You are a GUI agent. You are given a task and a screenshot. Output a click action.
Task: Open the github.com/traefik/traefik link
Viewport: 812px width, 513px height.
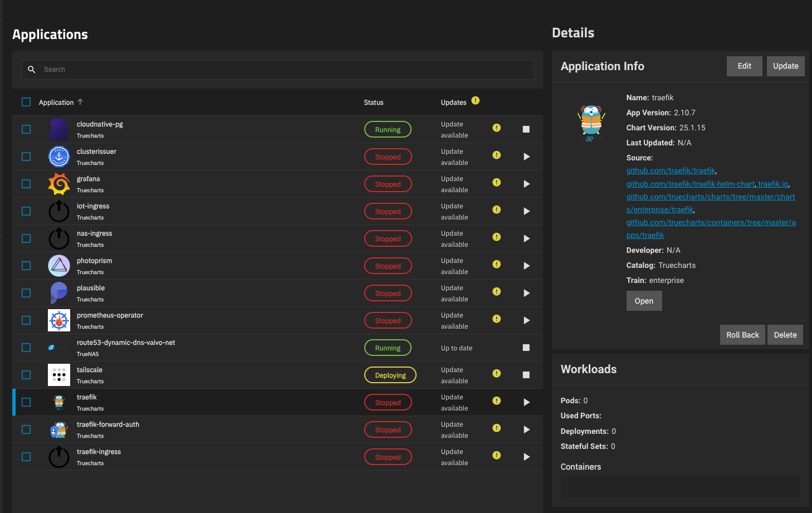[671, 171]
